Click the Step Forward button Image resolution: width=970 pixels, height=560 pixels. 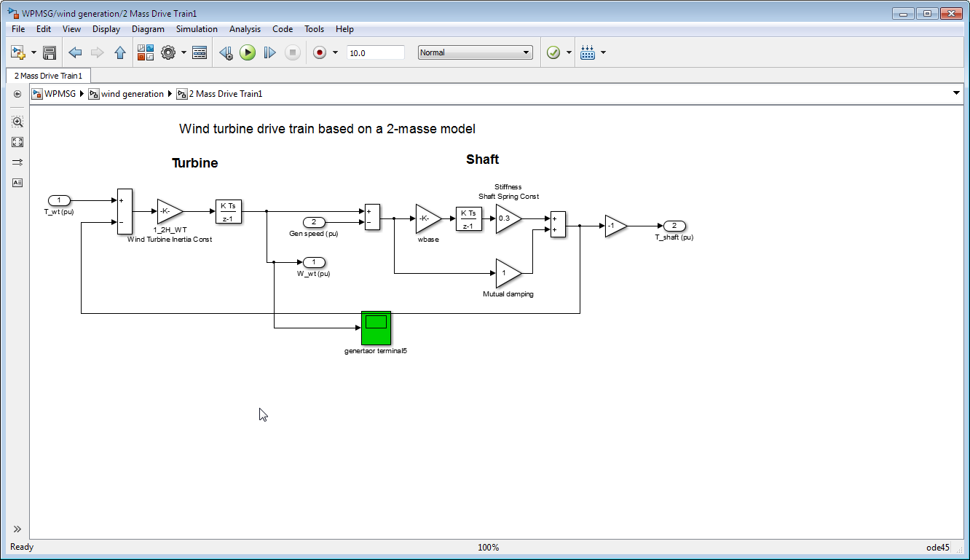tap(269, 52)
